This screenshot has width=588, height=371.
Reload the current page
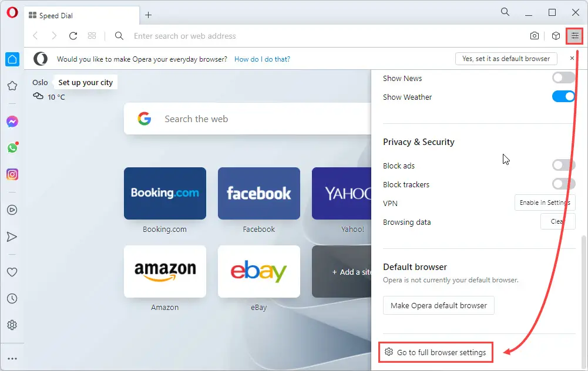(73, 36)
